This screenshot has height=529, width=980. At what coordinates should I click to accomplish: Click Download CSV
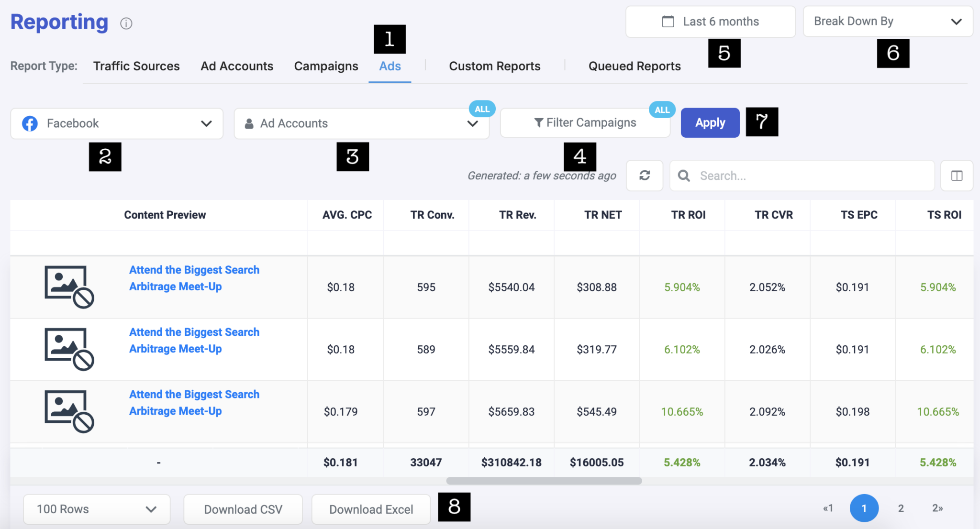click(x=243, y=509)
